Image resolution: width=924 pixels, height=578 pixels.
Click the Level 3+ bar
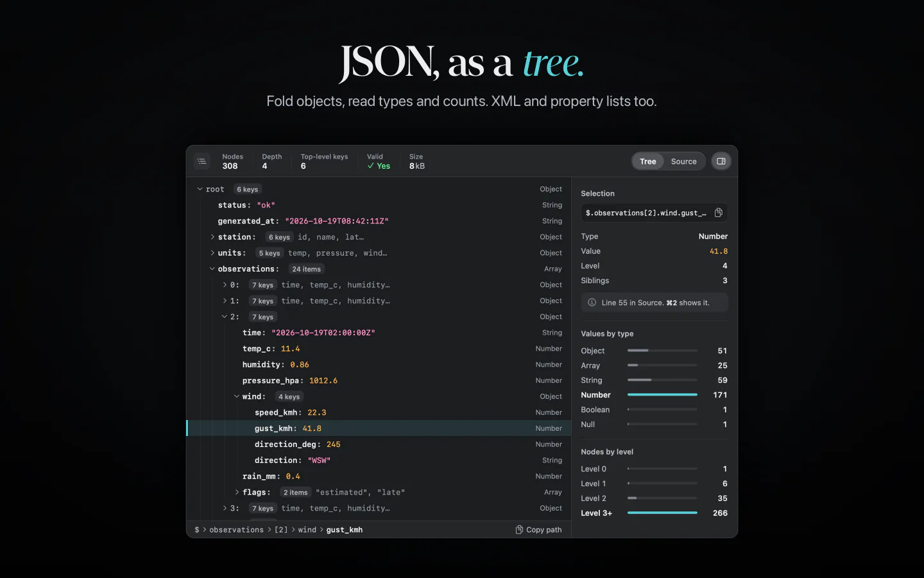click(662, 513)
